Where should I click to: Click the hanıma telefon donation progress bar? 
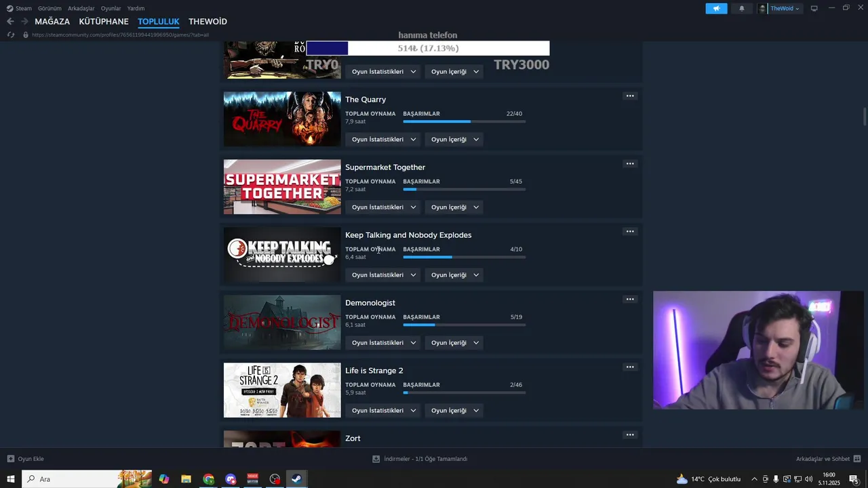(428, 48)
